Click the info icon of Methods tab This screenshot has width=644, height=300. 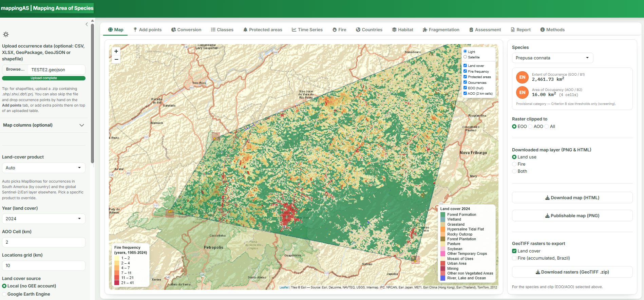tap(543, 30)
